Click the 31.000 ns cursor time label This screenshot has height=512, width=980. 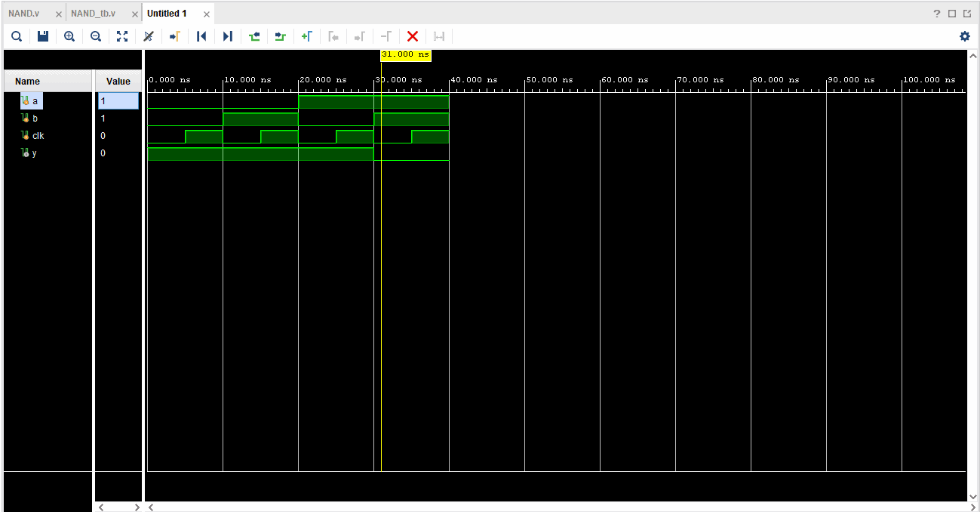[x=405, y=55]
